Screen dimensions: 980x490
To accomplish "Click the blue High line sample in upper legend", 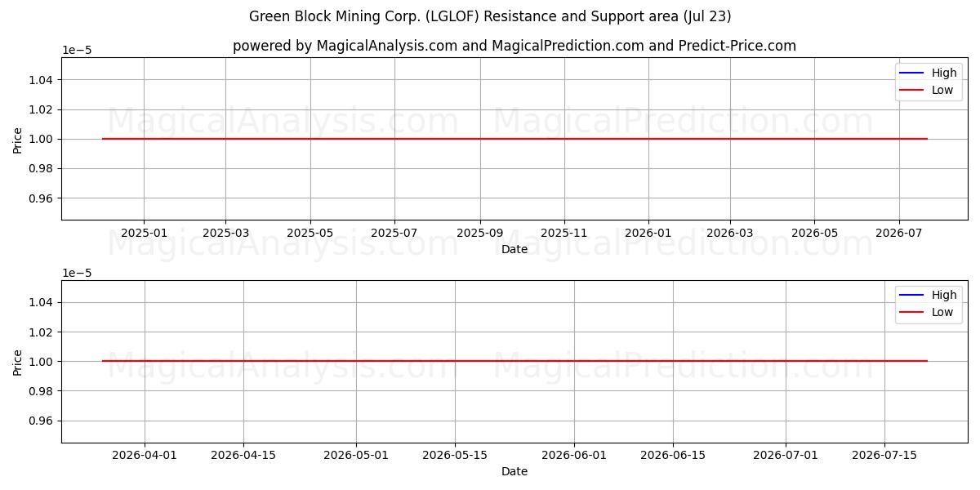I will click(x=912, y=73).
